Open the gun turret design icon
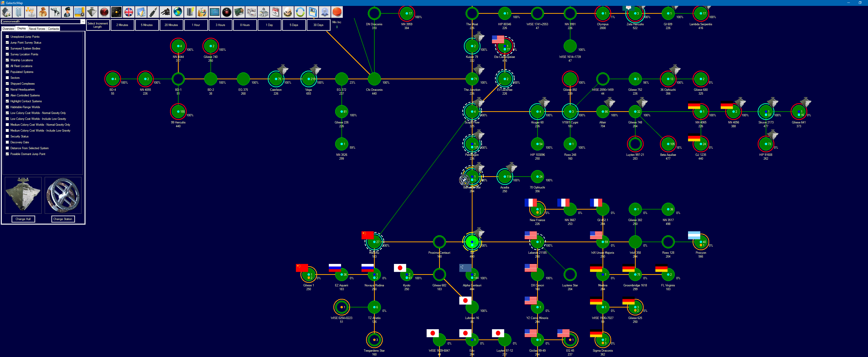The image size is (868, 357). tap(165, 12)
